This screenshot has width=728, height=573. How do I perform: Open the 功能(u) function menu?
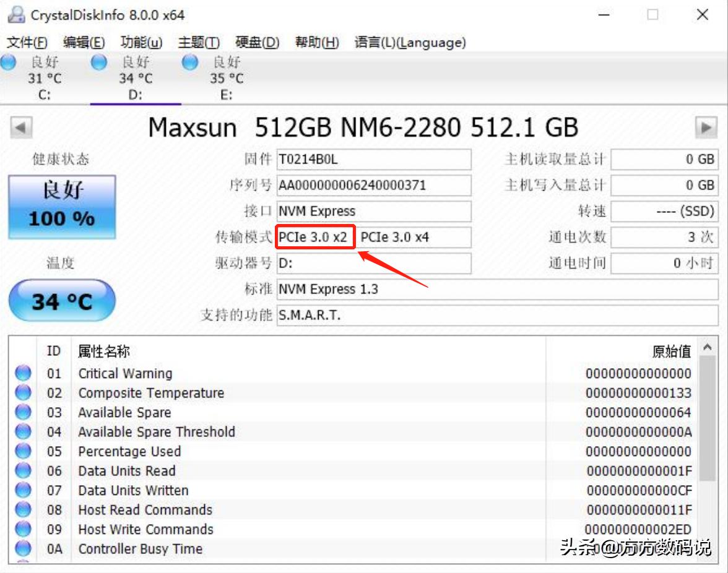[x=142, y=43]
